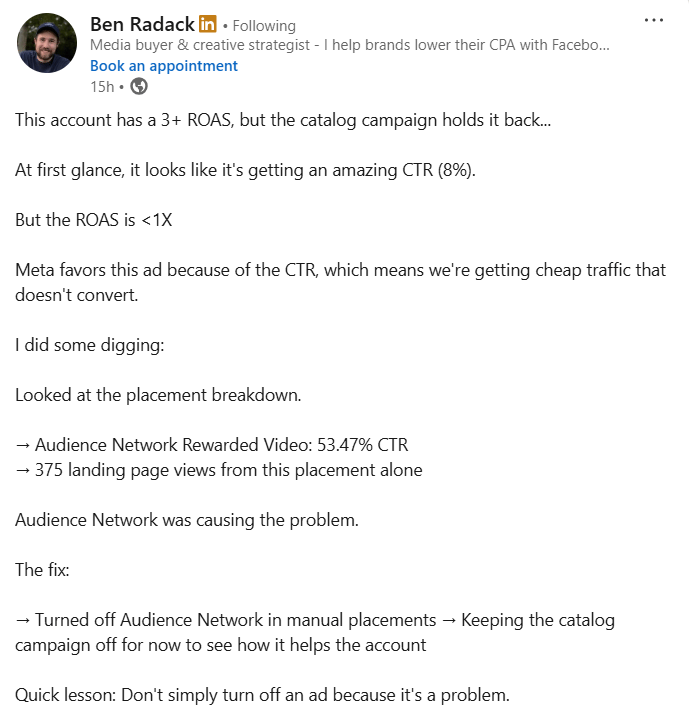Select the text 'But the ROAS is <1X'
Viewport: 689px width, 716px height.
(94, 220)
